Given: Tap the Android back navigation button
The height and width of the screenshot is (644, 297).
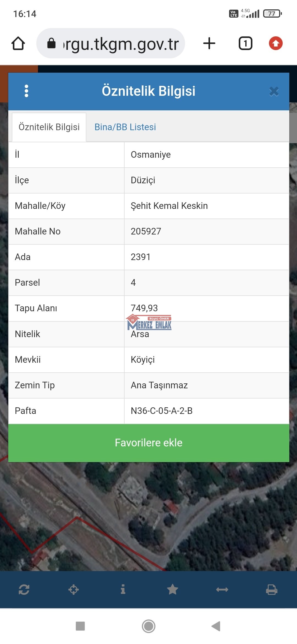Looking at the screenshot, I should (x=216, y=626).
